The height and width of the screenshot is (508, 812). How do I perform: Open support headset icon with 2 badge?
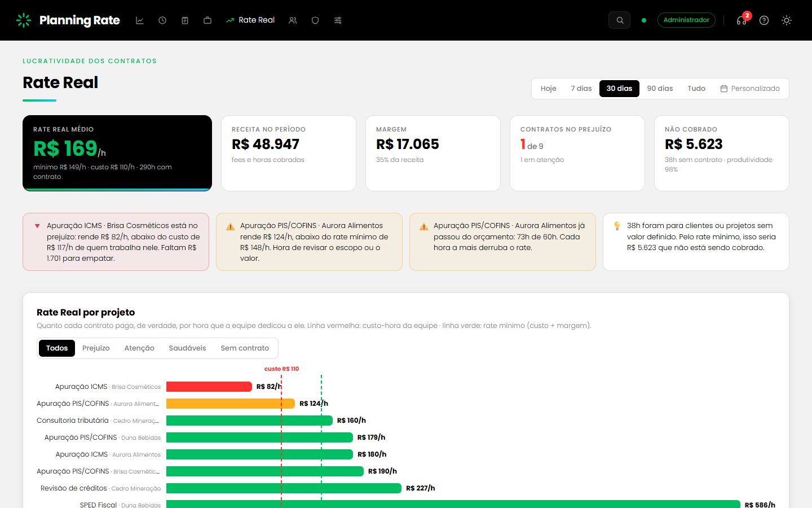742,20
